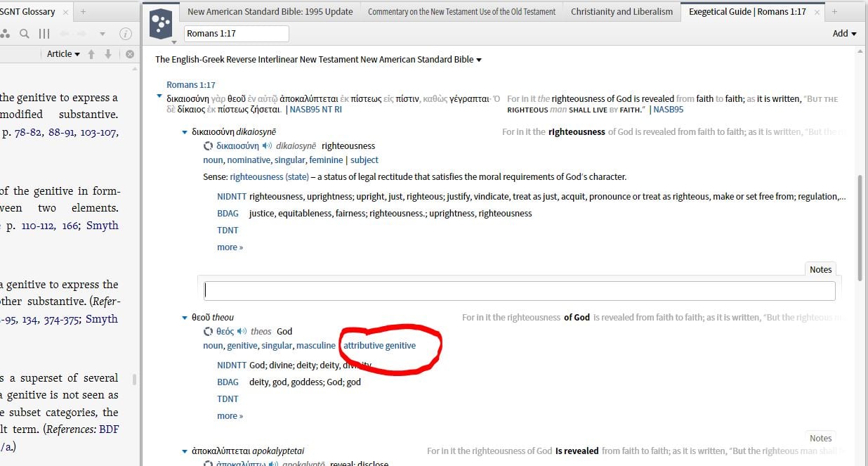This screenshot has width=868, height=466.
Task: Click the 'masculine' morphology link
Action: (x=316, y=346)
